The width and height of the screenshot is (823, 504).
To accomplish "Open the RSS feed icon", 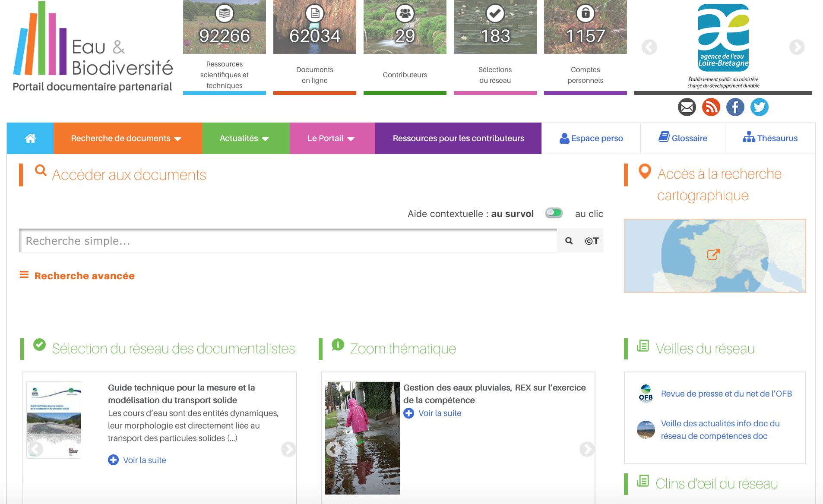I will (x=711, y=107).
